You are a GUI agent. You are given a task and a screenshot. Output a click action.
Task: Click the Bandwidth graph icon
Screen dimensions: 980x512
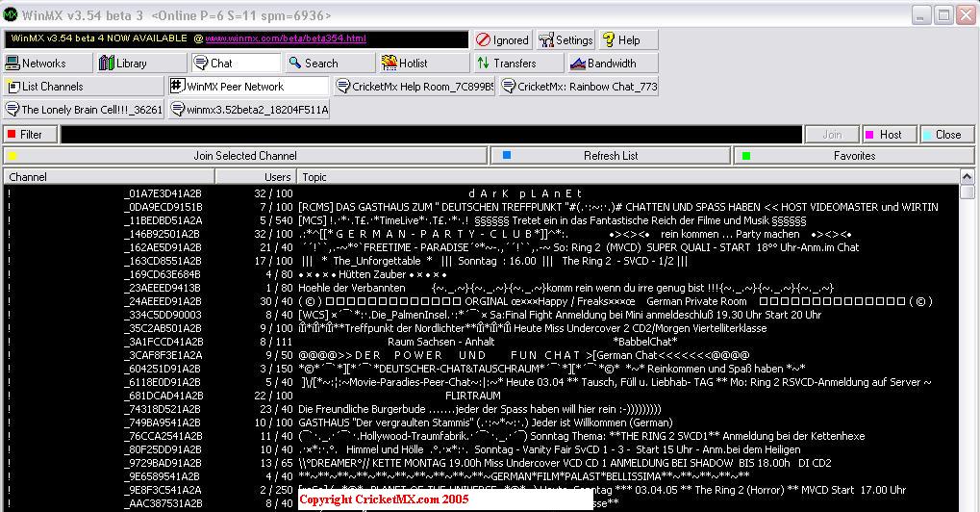578,64
